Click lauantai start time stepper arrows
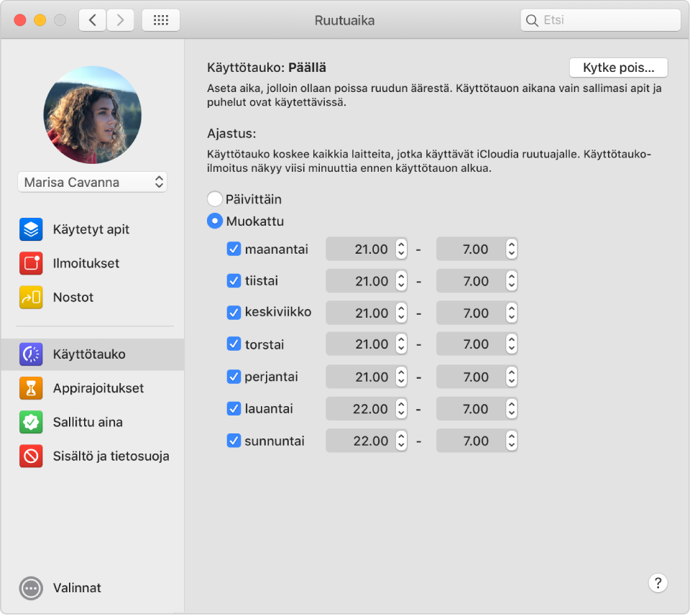690x616 pixels. coord(401,409)
